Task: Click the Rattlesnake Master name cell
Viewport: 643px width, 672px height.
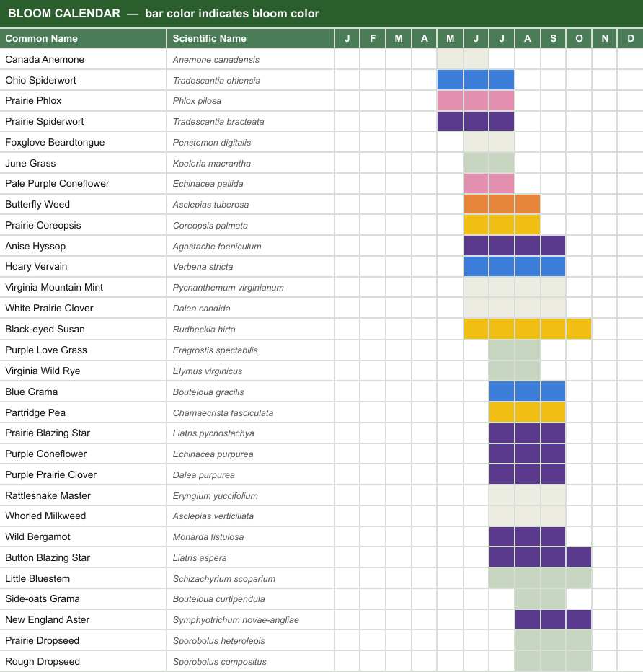Action: click(x=83, y=495)
